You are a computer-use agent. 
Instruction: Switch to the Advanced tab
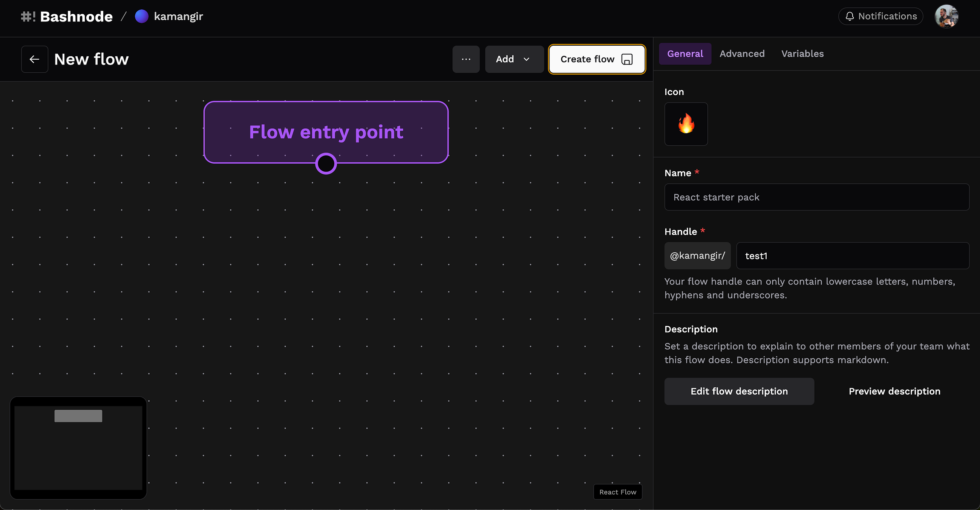741,54
